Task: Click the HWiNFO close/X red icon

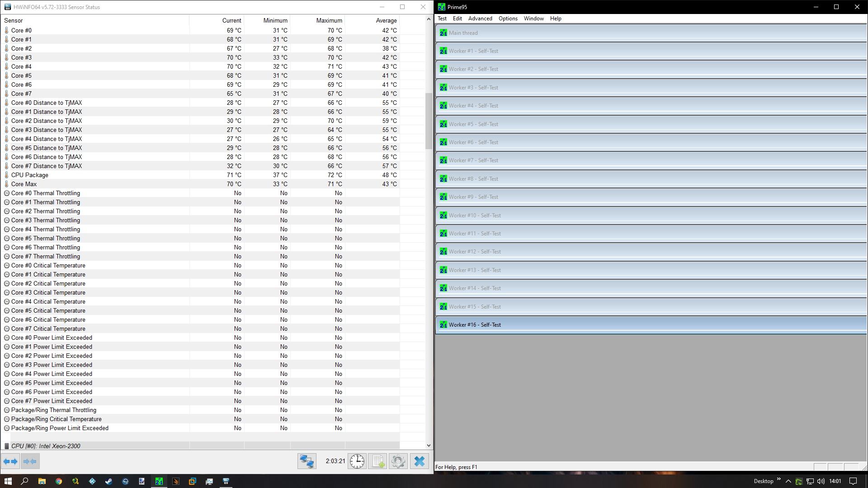Action: [423, 7]
